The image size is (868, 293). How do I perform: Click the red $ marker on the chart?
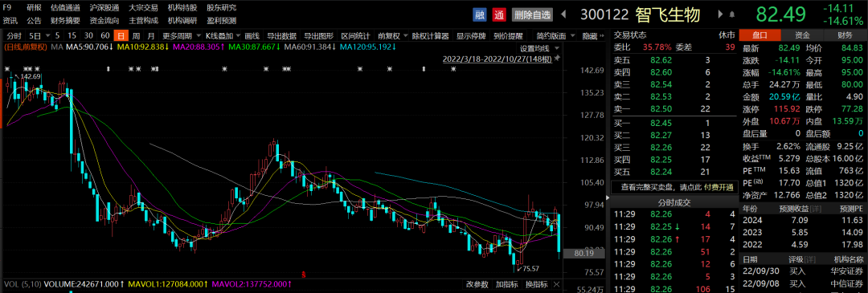[x=303, y=274]
